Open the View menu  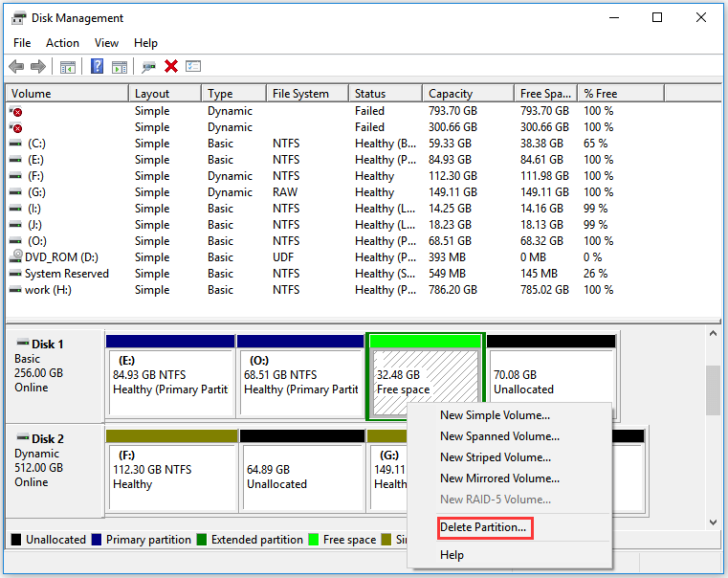click(x=106, y=43)
